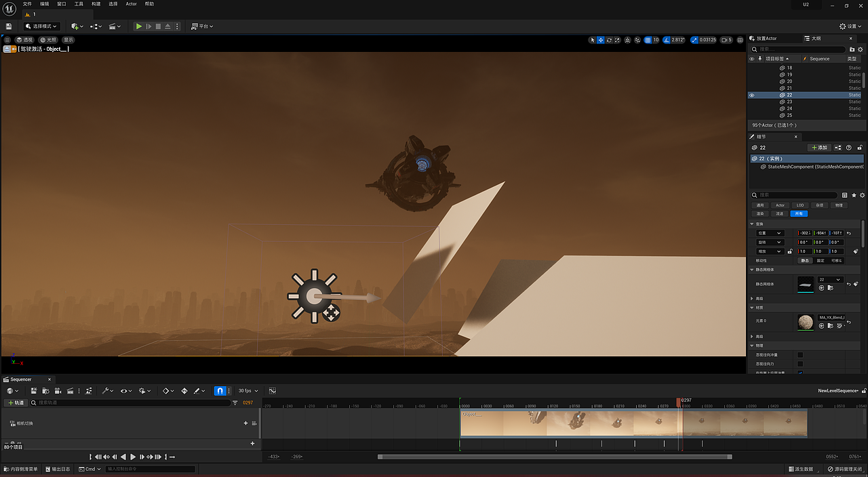Screen dimensions: 868x477
Task: Click the 光照 lit mode button
Action: (x=48, y=40)
